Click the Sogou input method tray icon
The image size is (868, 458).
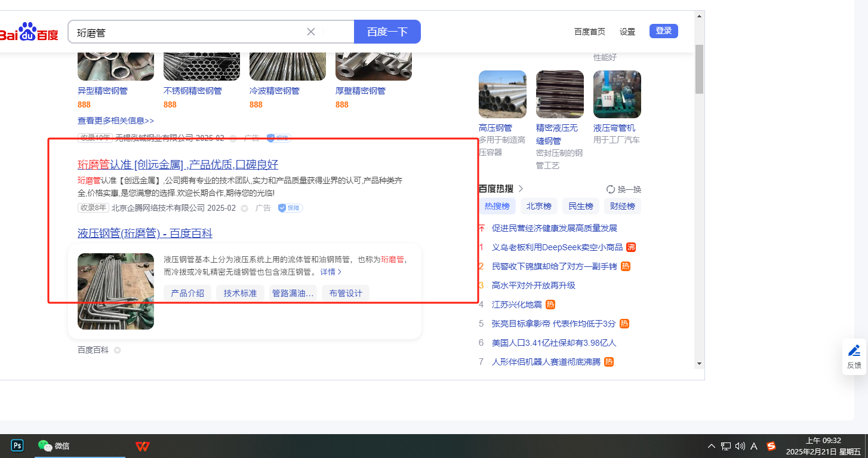[771, 446]
